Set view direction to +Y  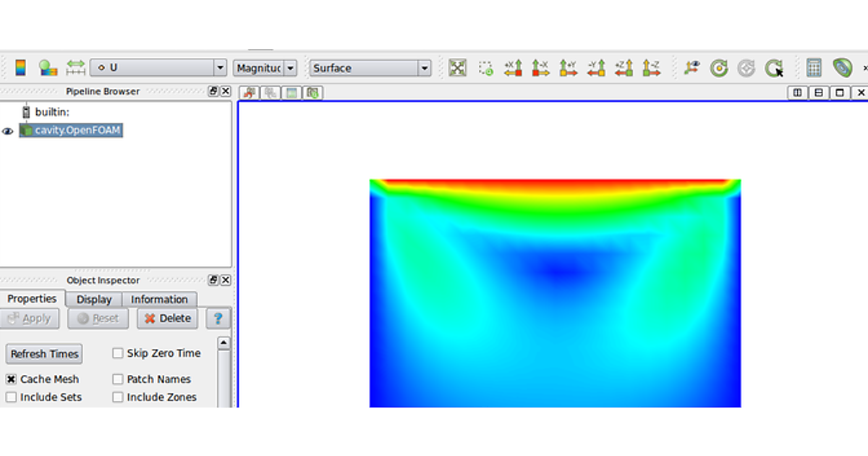(x=569, y=68)
